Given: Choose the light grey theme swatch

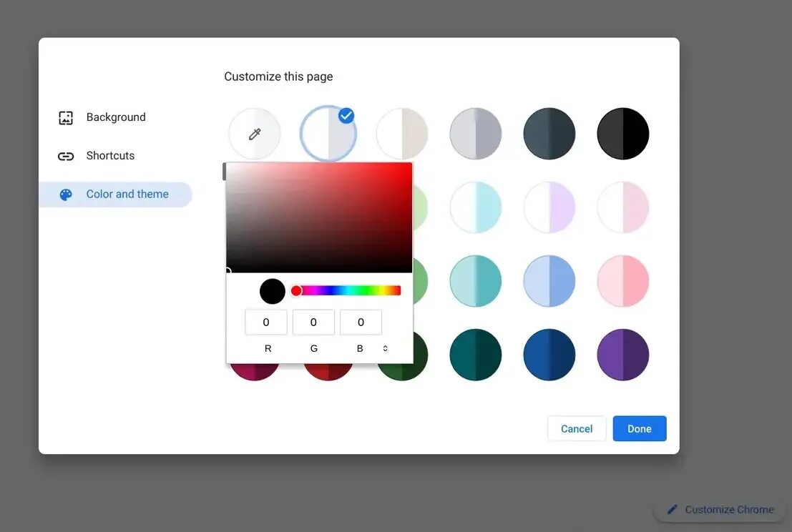Looking at the screenshot, I should (x=475, y=134).
